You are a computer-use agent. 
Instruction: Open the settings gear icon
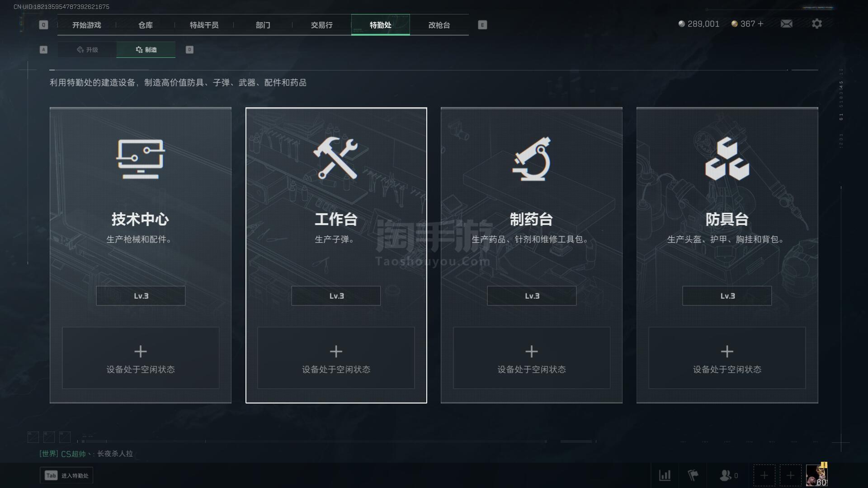tap(816, 23)
